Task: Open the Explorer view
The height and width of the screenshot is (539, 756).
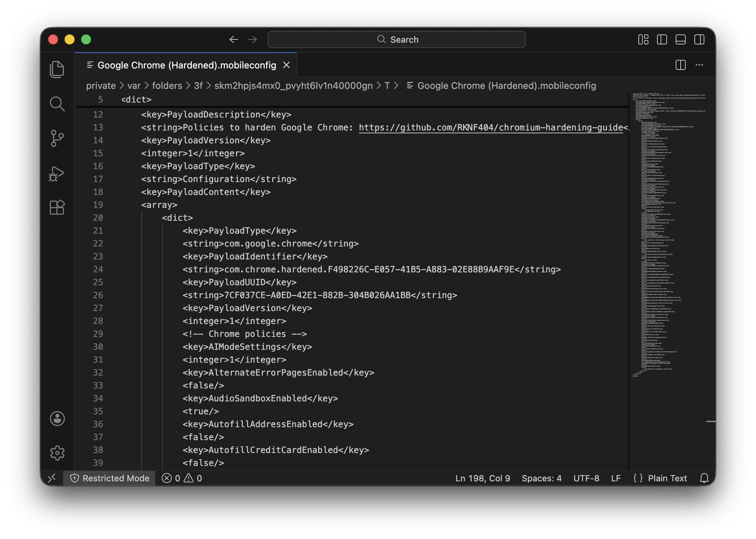Action: point(57,70)
